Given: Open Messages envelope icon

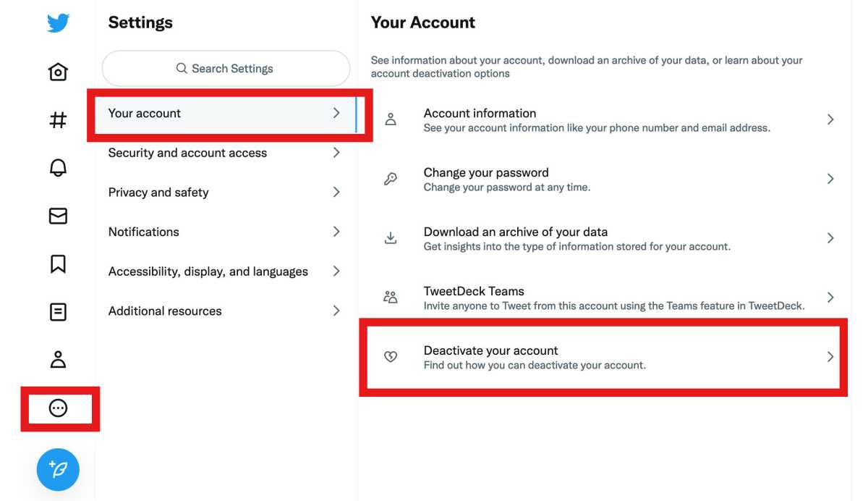Looking at the screenshot, I should 58,216.
